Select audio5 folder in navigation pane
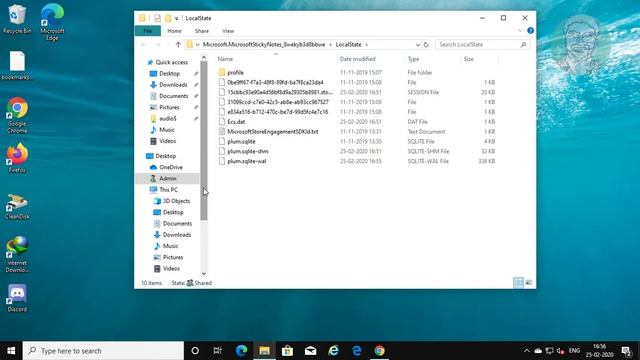This screenshot has height=360, width=640. click(167, 118)
